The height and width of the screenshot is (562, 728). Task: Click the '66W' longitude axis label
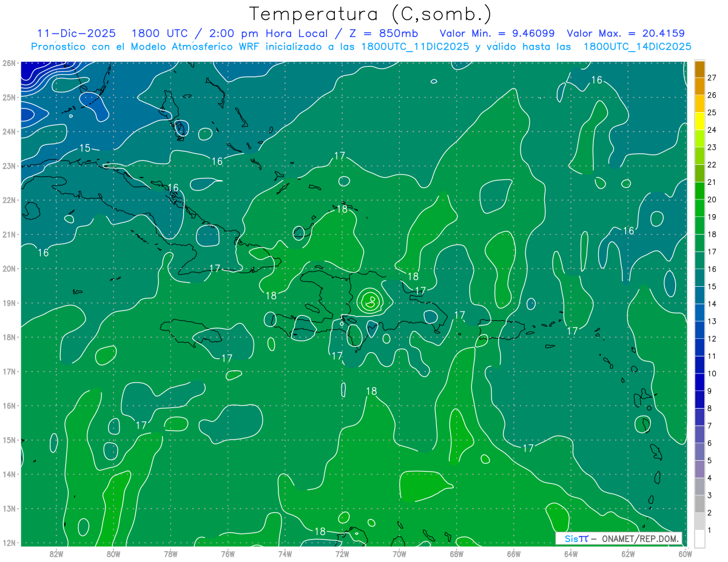pos(513,554)
